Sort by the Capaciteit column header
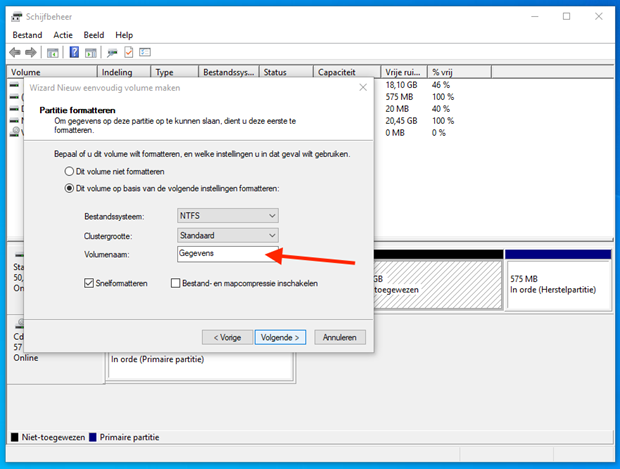 tap(347, 72)
